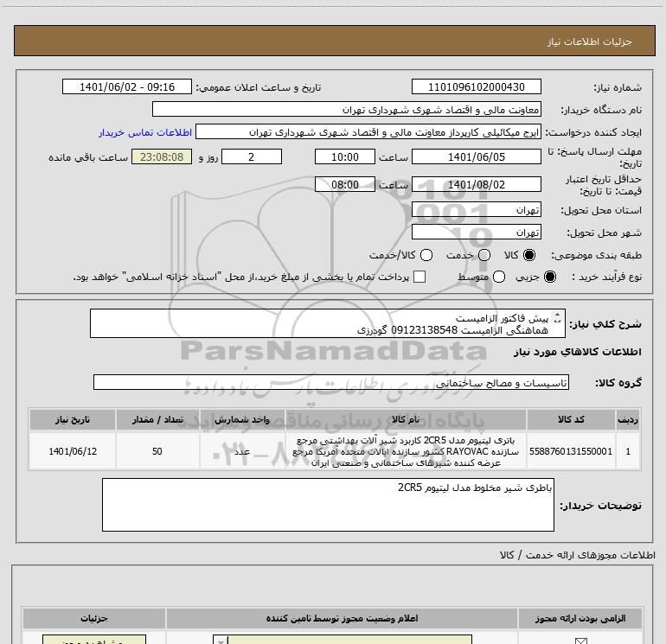
Task: Click the جزئیات اطلاعات نیاز header title
Action: [x=589, y=41]
